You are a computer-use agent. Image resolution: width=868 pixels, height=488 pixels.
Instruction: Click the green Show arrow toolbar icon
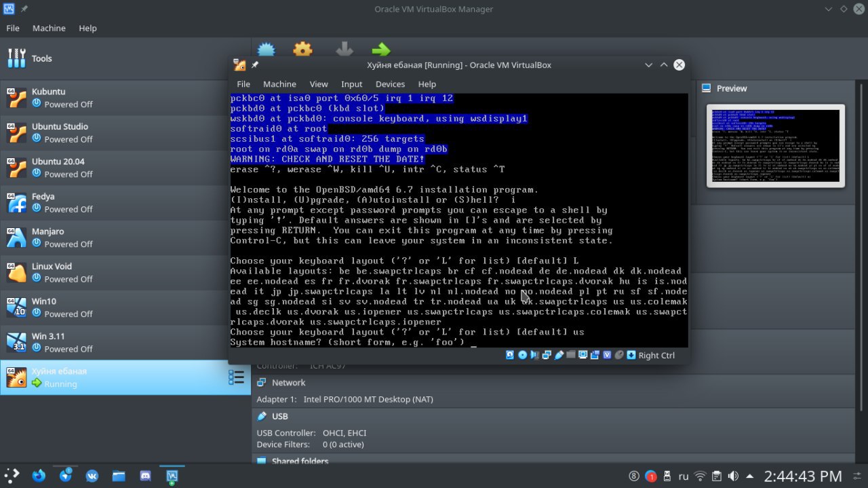(x=381, y=50)
